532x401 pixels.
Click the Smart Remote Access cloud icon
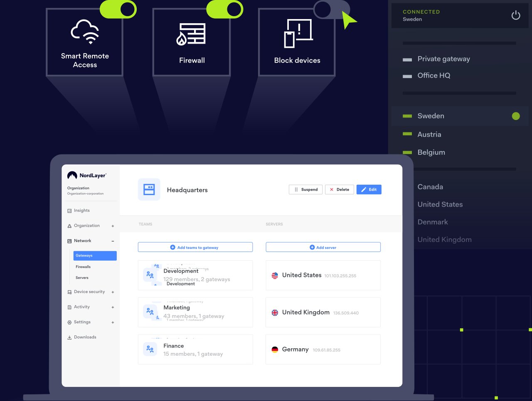[85, 32]
